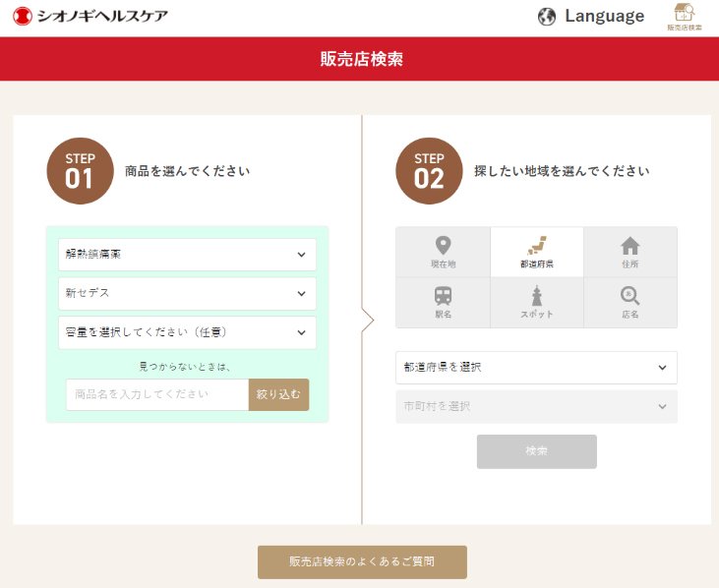719x588 pixels.
Task: Open the Language menu text
Action: click(x=604, y=16)
